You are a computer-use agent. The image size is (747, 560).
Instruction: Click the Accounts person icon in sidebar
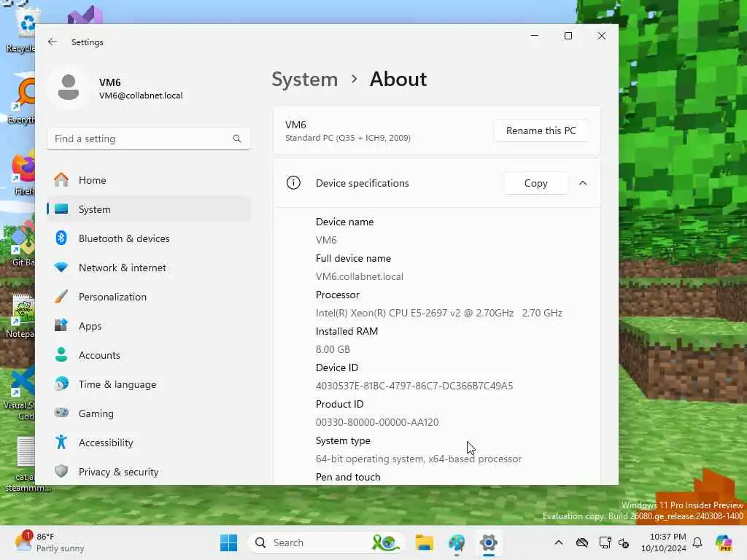pyautogui.click(x=61, y=354)
